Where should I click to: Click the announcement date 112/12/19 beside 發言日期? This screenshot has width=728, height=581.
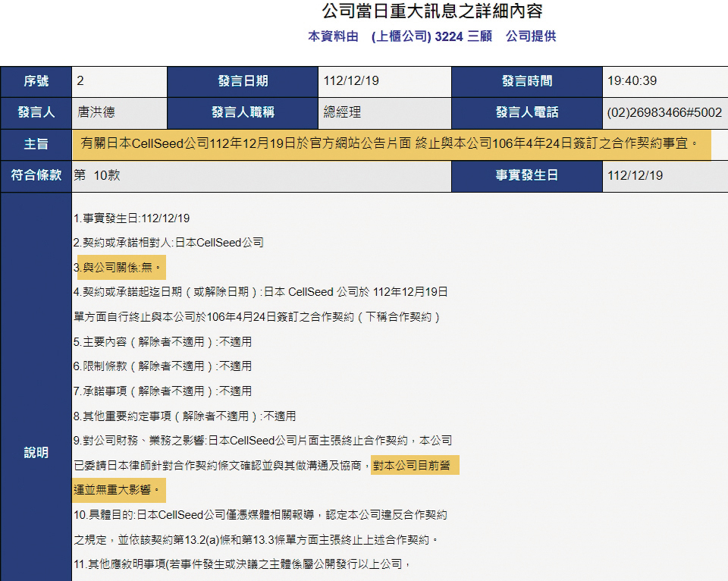pos(351,81)
